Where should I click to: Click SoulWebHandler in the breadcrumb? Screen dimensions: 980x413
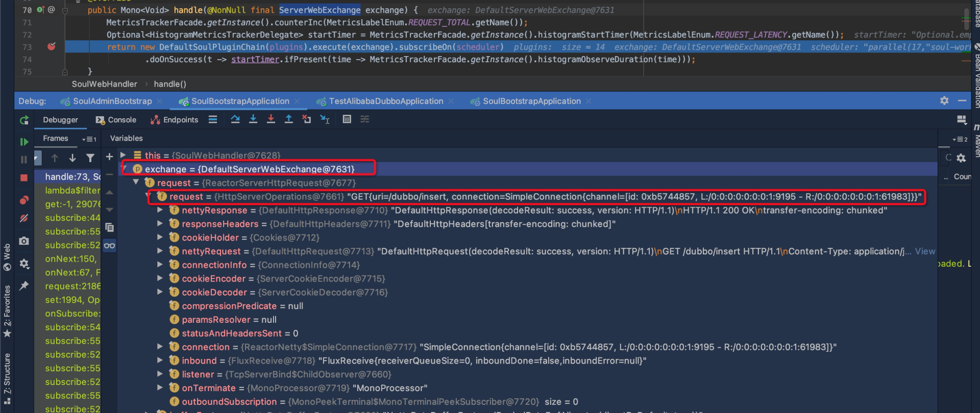tap(104, 84)
